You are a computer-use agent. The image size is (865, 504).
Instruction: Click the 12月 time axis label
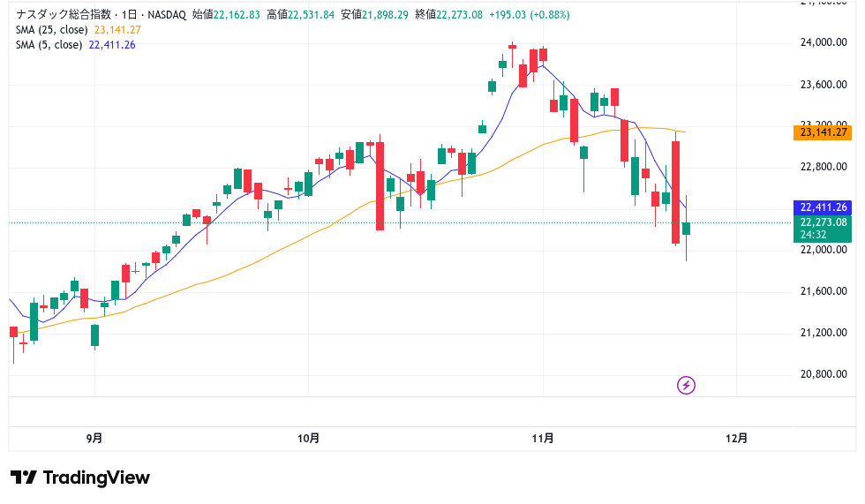point(736,438)
